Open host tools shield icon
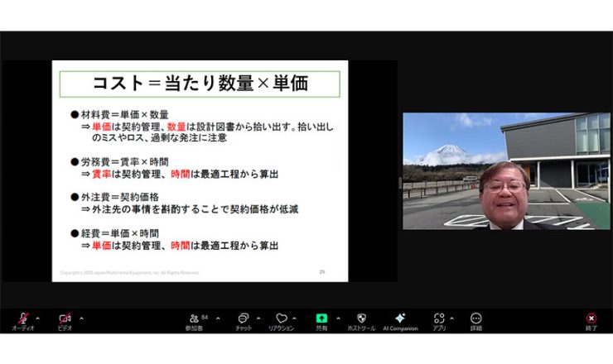 click(x=361, y=318)
